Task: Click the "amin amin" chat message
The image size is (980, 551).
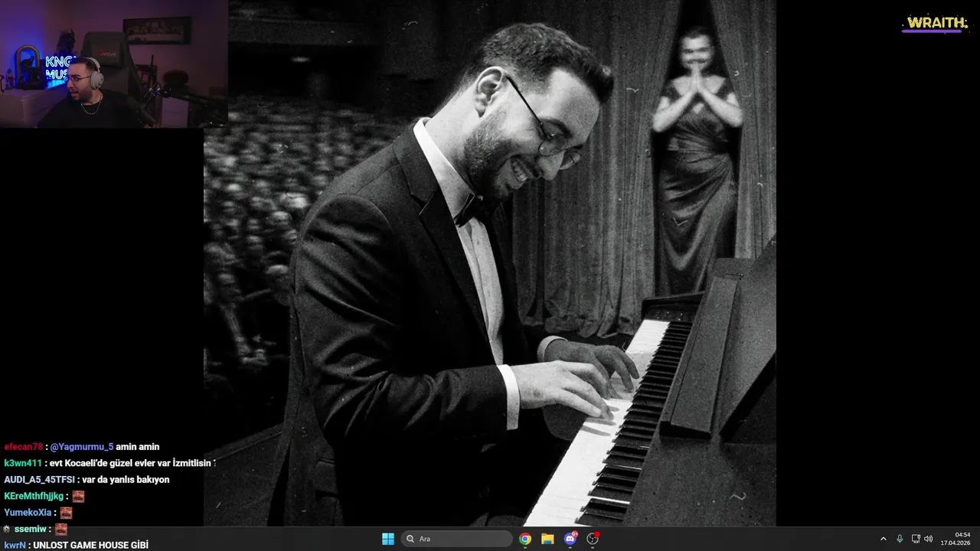Action: click(138, 447)
